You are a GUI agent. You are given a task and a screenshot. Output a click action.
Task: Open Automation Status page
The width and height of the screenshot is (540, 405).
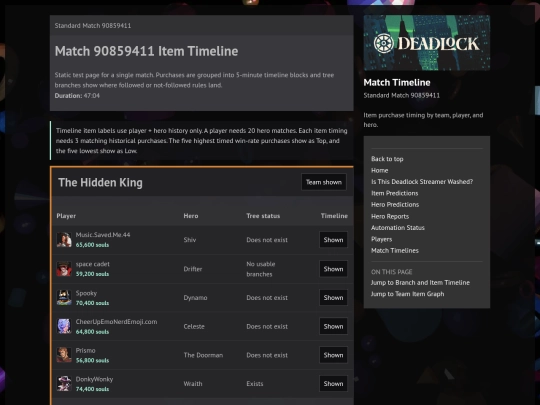click(x=398, y=228)
